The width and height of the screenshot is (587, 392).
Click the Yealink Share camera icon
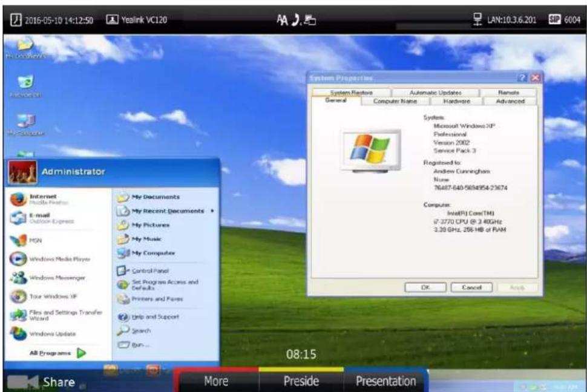coord(22,382)
